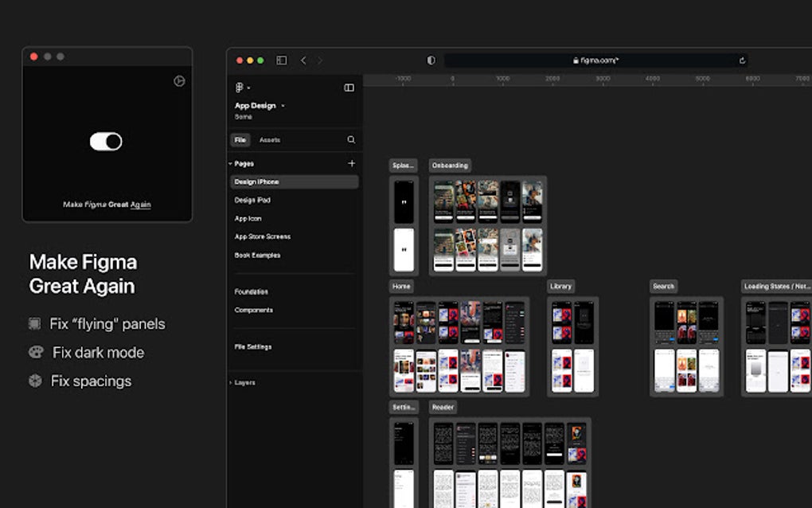Open File Settings in the sidebar
812x508 pixels.
252,346
